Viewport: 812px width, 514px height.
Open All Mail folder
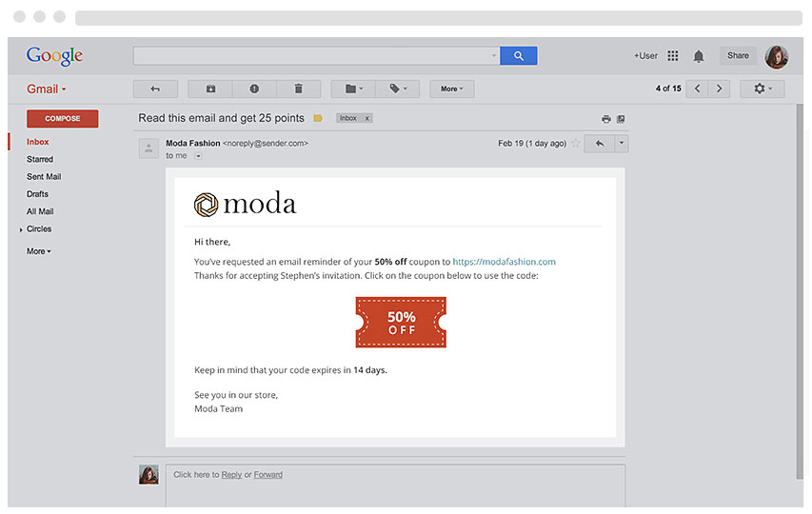[x=40, y=211]
